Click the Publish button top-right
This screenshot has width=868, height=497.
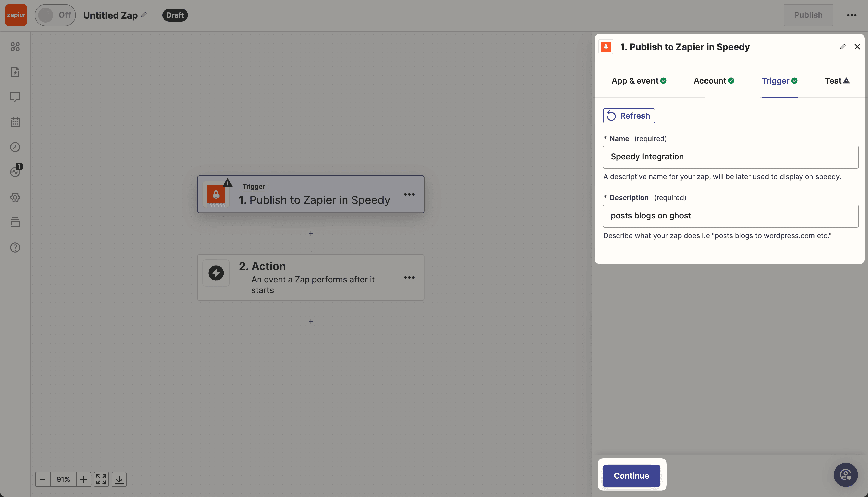(808, 15)
